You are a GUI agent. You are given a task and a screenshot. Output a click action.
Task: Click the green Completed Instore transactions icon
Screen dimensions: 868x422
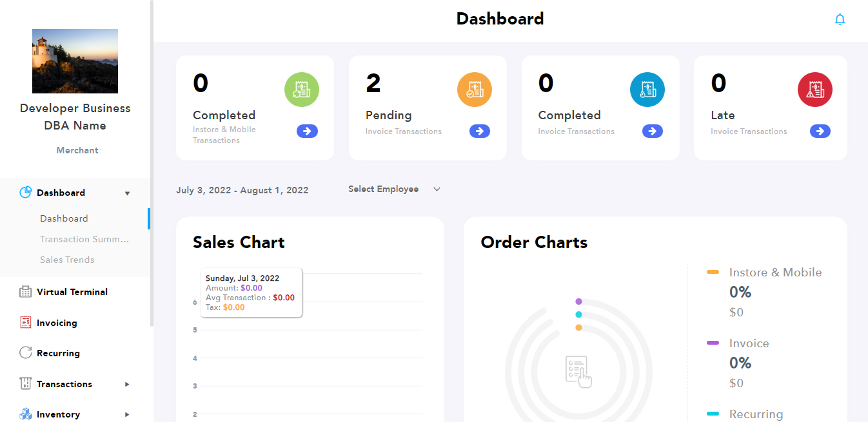[x=302, y=90]
